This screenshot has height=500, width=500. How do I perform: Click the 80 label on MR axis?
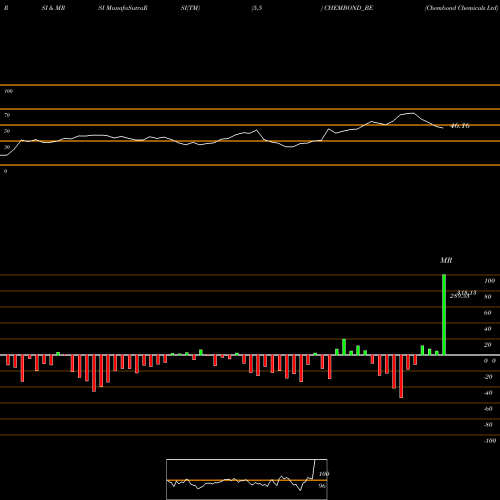pos(488,297)
